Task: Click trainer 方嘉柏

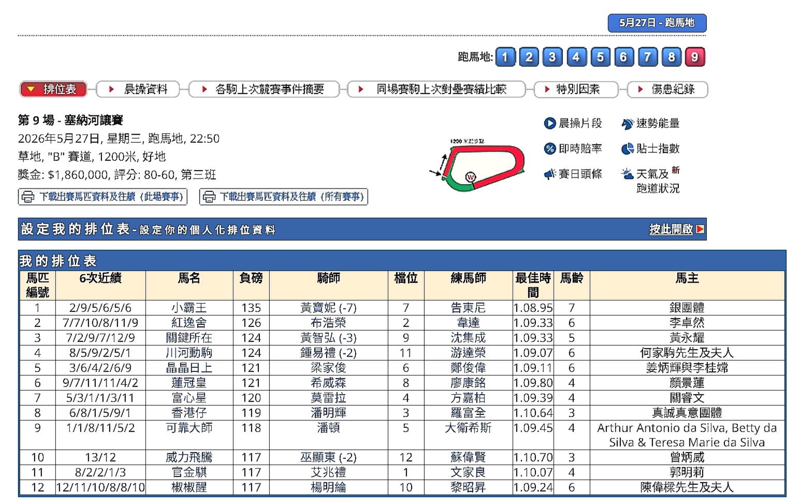Action: (468, 398)
